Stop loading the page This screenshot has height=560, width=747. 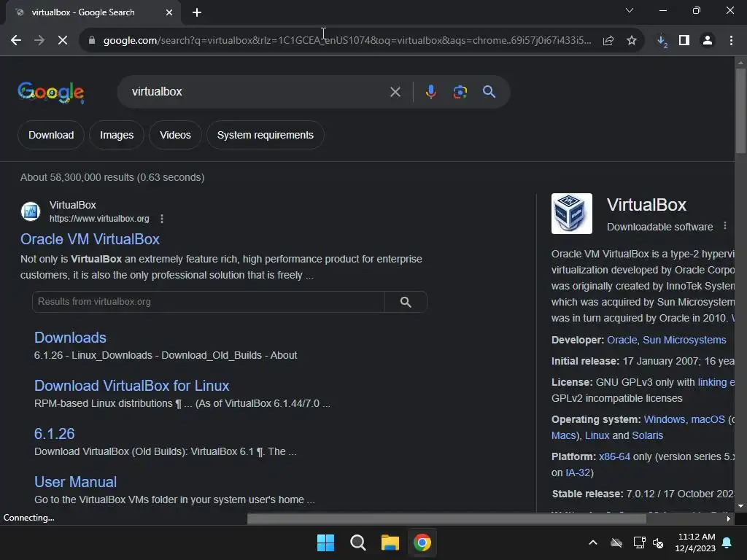point(63,41)
